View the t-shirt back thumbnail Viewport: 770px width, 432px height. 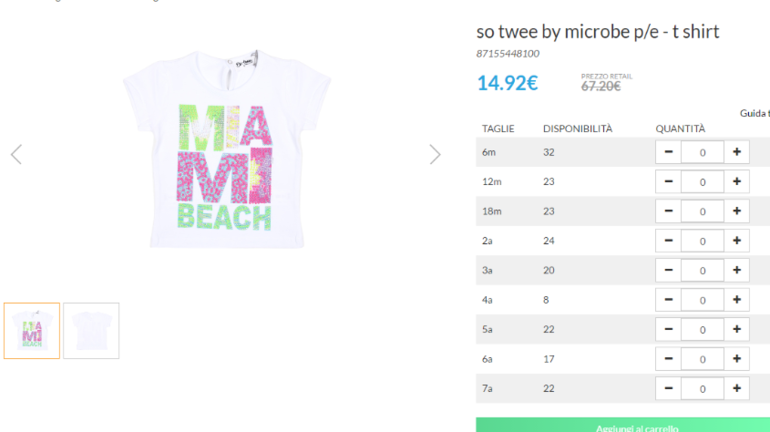click(91, 331)
